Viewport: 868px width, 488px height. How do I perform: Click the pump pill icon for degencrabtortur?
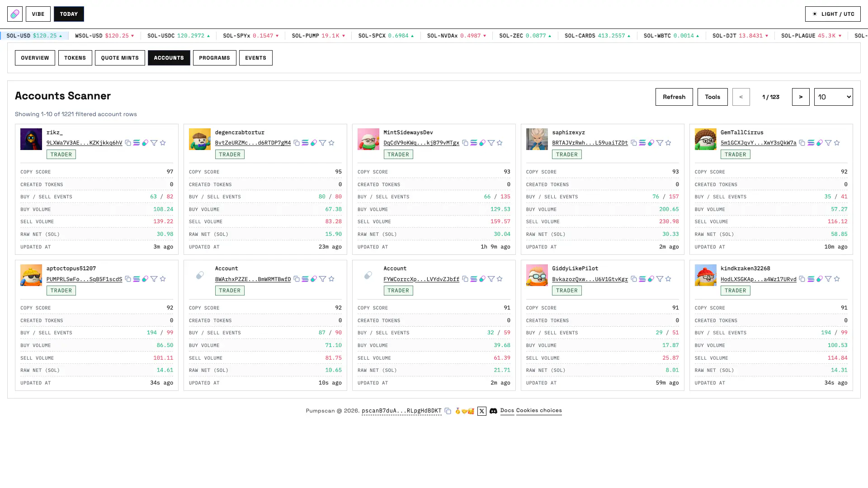(314, 143)
